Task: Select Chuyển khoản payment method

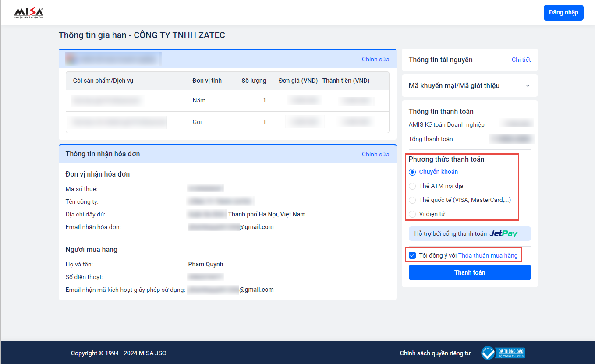Action: pyautogui.click(x=412, y=172)
